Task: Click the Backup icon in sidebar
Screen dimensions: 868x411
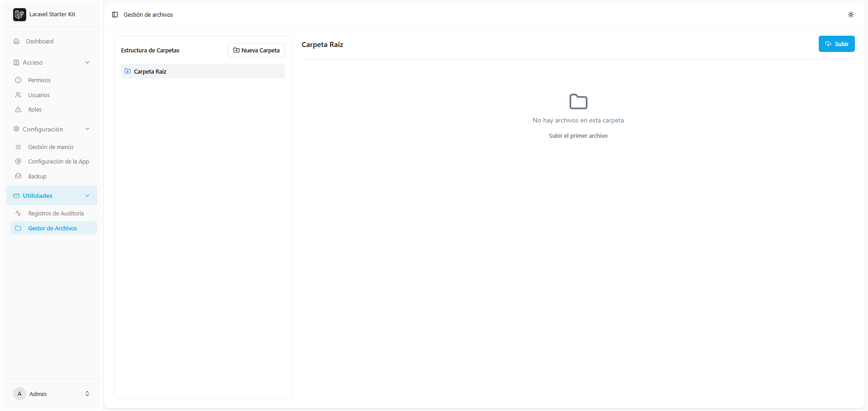Action: (x=18, y=176)
